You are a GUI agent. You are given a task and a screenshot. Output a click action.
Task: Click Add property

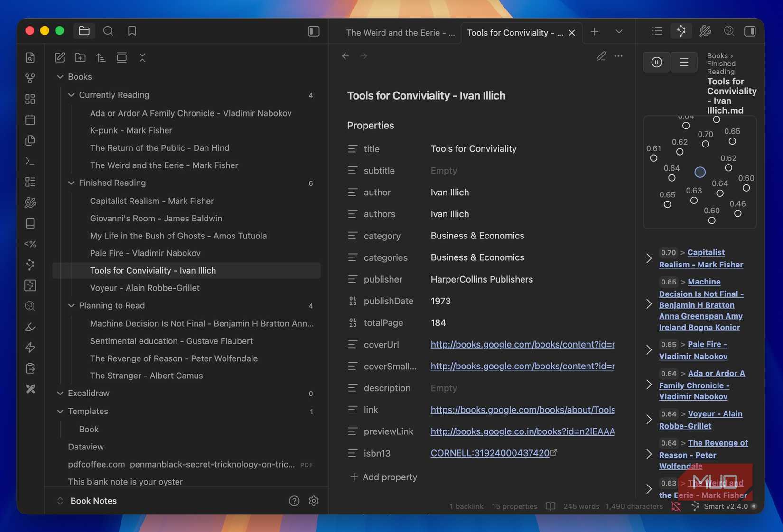383,477
